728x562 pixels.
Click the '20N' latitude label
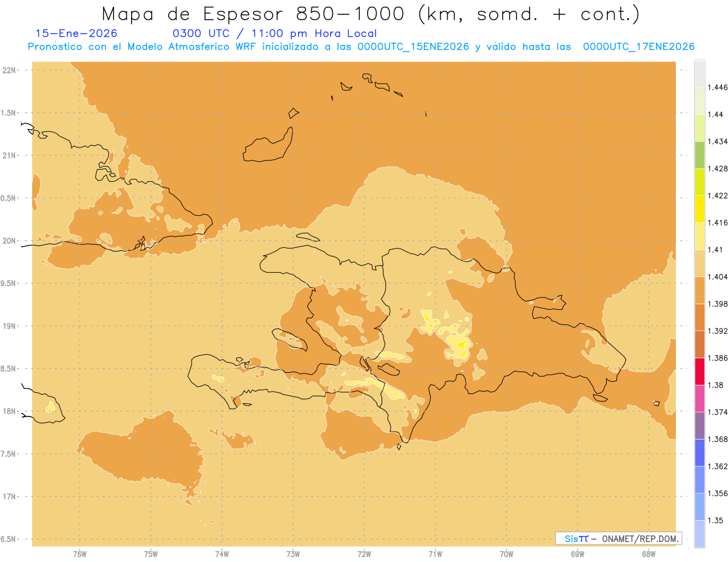pyautogui.click(x=10, y=241)
